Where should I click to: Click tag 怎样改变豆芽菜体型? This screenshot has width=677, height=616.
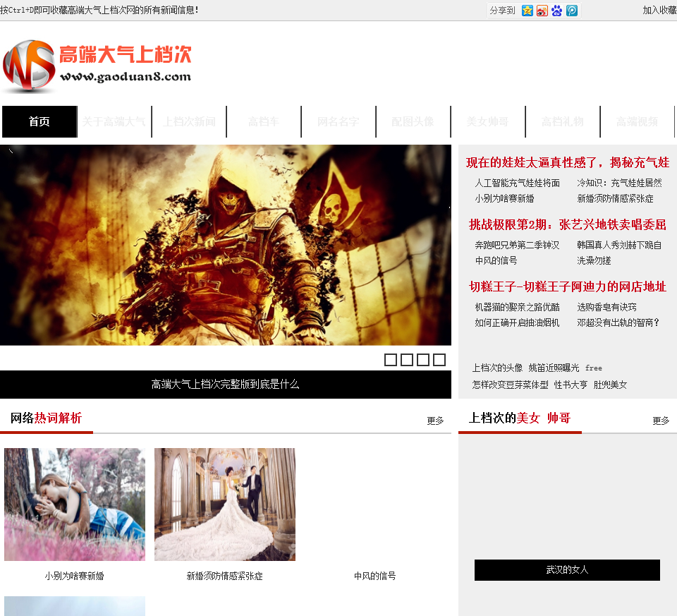click(x=511, y=385)
